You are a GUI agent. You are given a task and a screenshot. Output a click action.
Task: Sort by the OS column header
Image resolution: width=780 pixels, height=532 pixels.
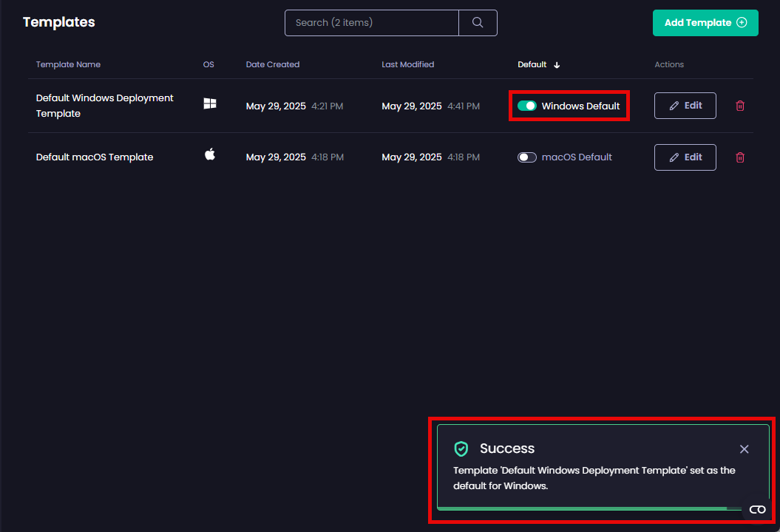[208, 65]
